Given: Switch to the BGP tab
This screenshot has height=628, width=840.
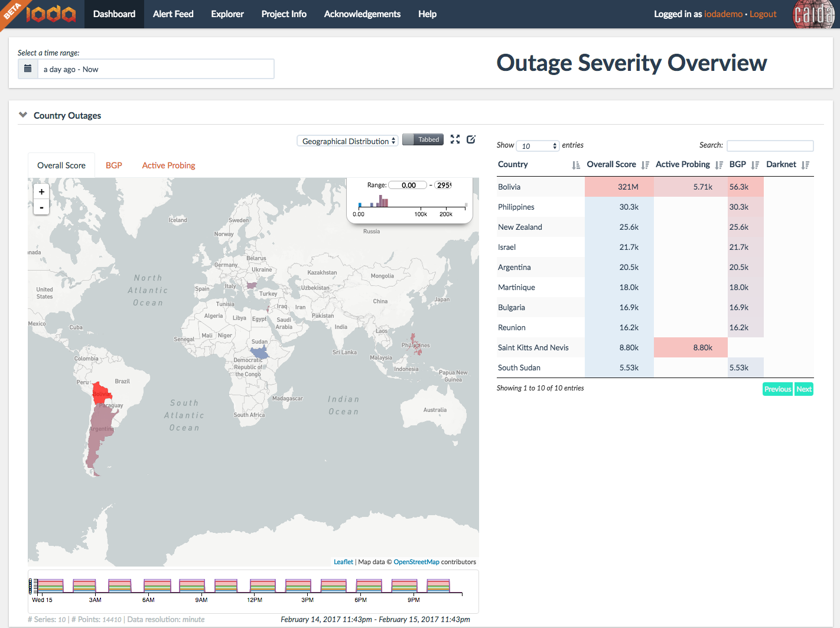Looking at the screenshot, I should pos(114,165).
